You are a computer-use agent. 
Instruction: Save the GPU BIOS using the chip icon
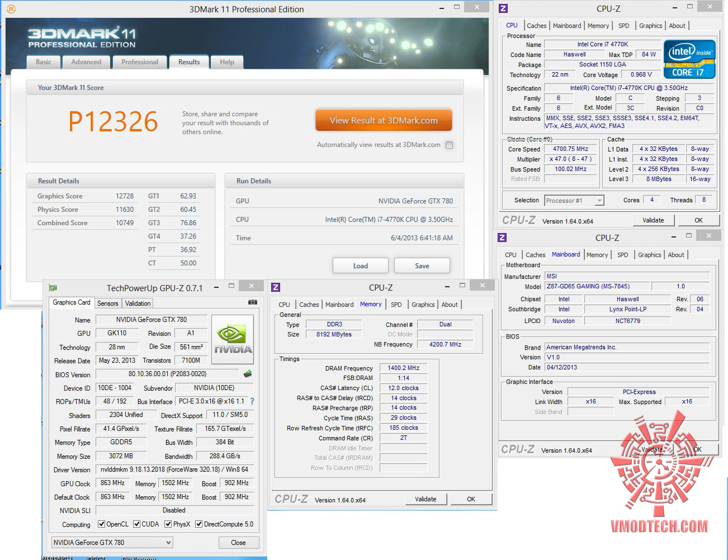(x=248, y=374)
